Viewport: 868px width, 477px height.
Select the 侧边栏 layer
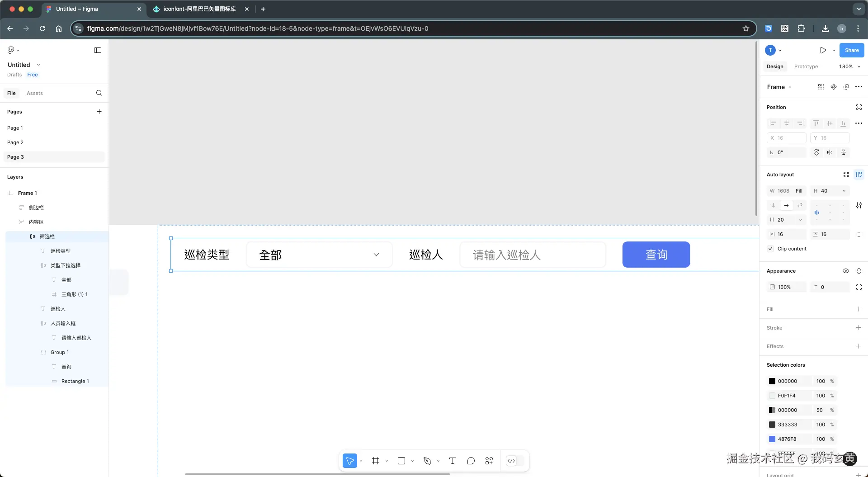click(x=36, y=208)
